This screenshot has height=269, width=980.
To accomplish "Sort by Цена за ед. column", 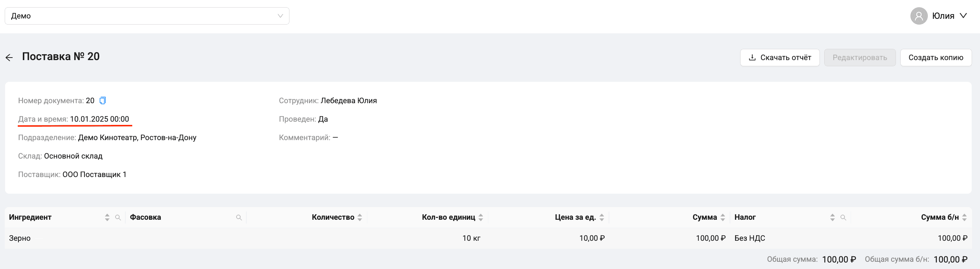I will pyautogui.click(x=602, y=217).
